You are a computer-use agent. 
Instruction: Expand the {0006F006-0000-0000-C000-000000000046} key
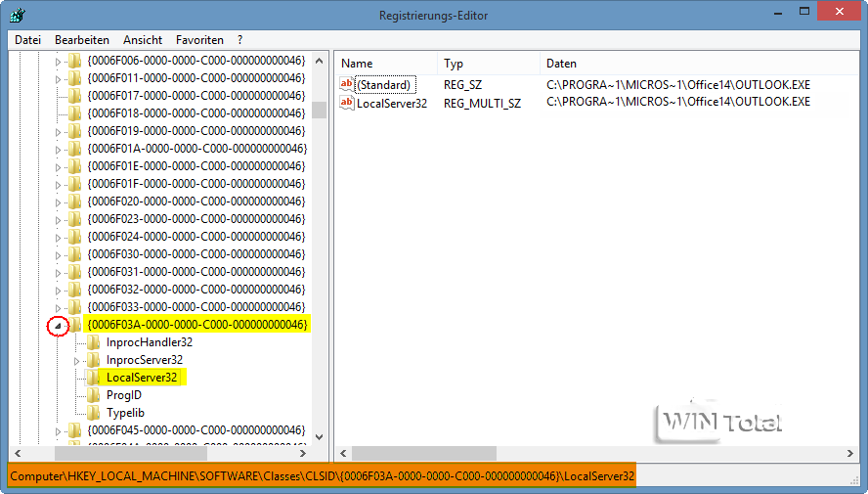[58, 62]
